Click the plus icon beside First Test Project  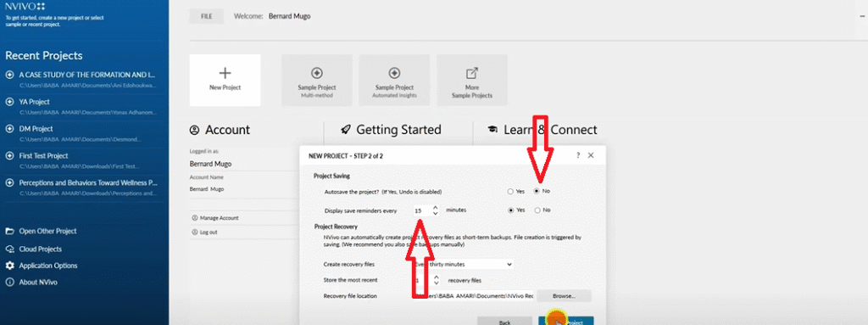[x=9, y=156]
